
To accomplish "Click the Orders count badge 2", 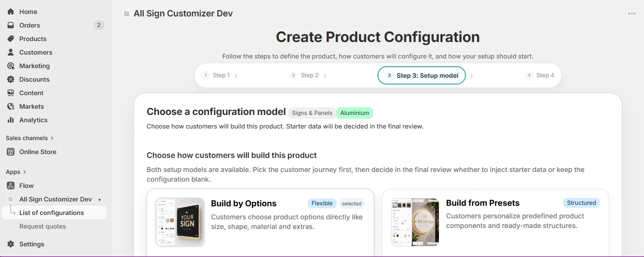I will click(x=99, y=25).
